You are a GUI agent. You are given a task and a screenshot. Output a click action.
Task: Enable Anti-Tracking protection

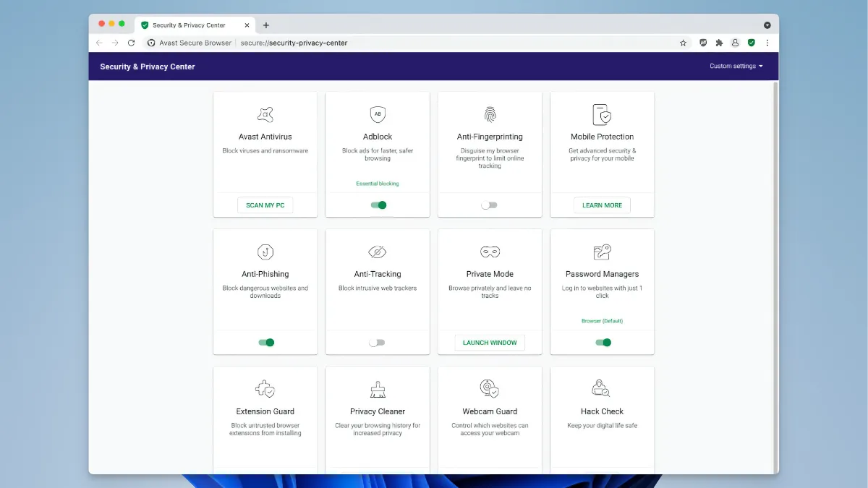(377, 342)
